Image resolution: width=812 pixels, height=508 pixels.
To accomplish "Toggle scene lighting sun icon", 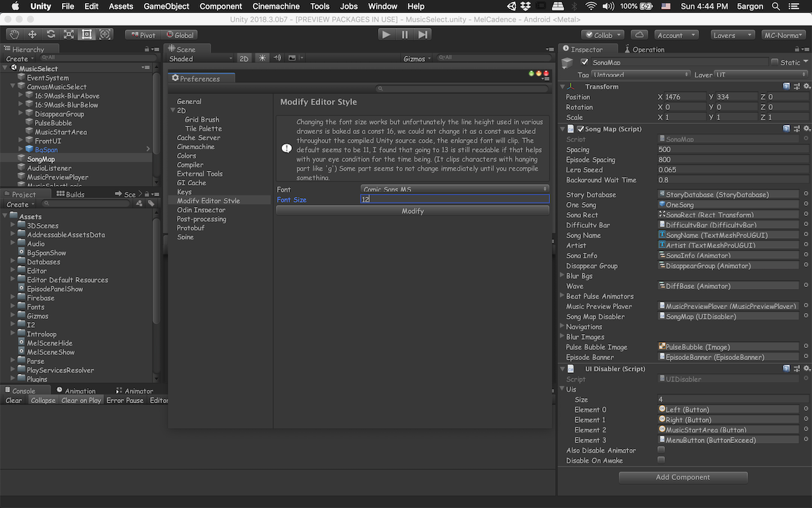I will [263, 58].
